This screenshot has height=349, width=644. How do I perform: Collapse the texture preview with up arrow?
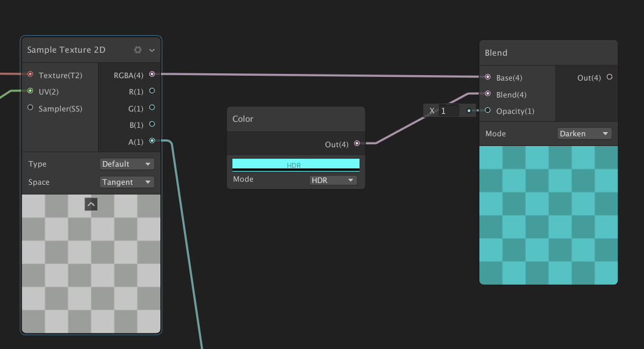91,205
